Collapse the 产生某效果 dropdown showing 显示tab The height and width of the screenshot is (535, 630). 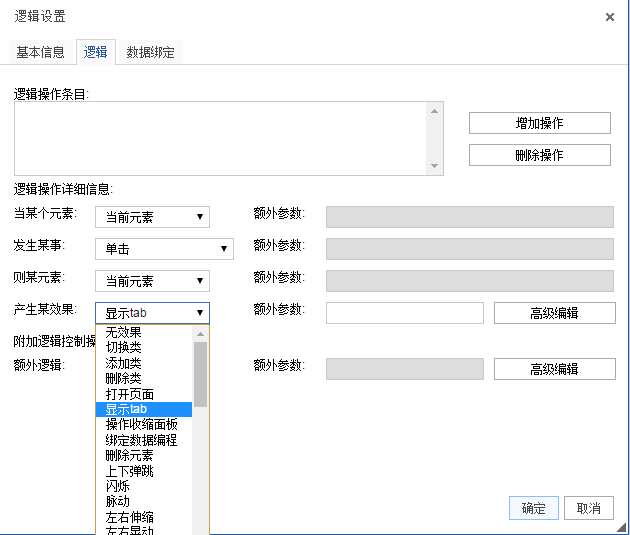[x=152, y=313]
